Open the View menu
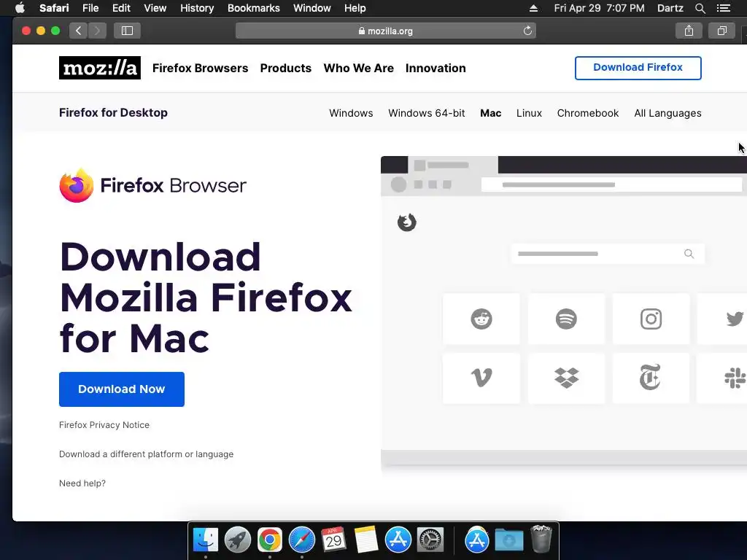The image size is (747, 560). click(x=155, y=8)
